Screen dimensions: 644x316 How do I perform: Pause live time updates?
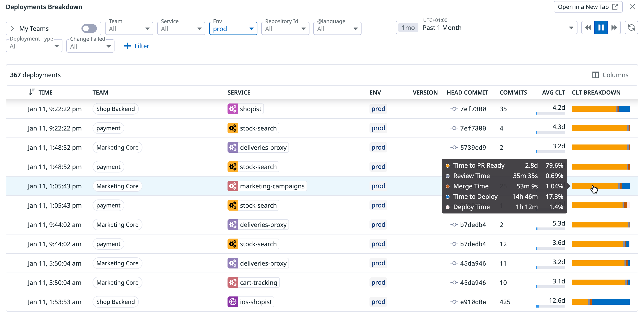601,27
